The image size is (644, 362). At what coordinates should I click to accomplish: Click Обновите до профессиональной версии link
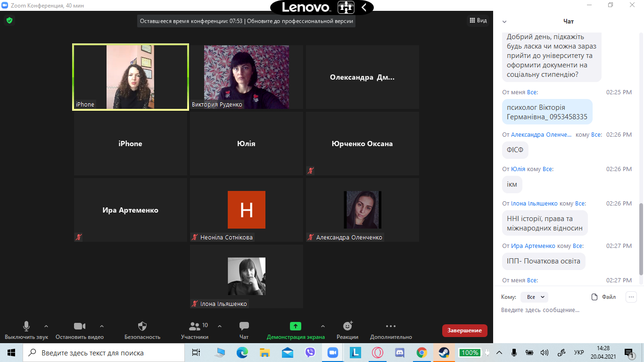[300, 21]
